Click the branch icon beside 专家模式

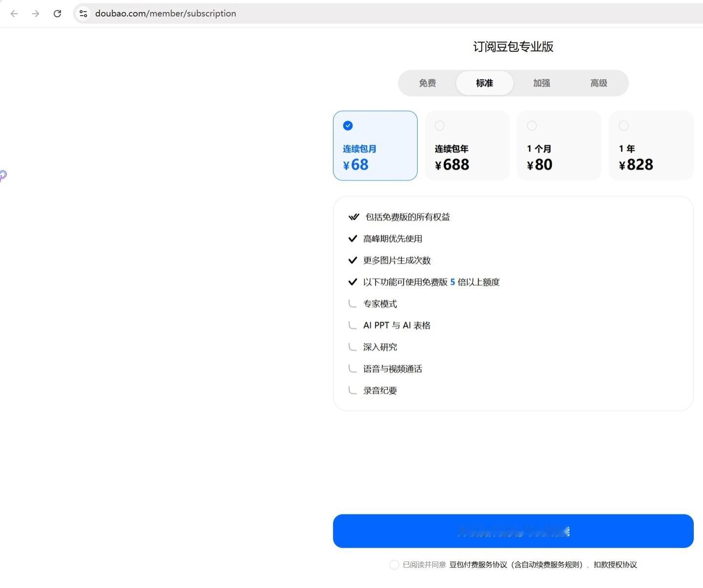[x=352, y=303]
